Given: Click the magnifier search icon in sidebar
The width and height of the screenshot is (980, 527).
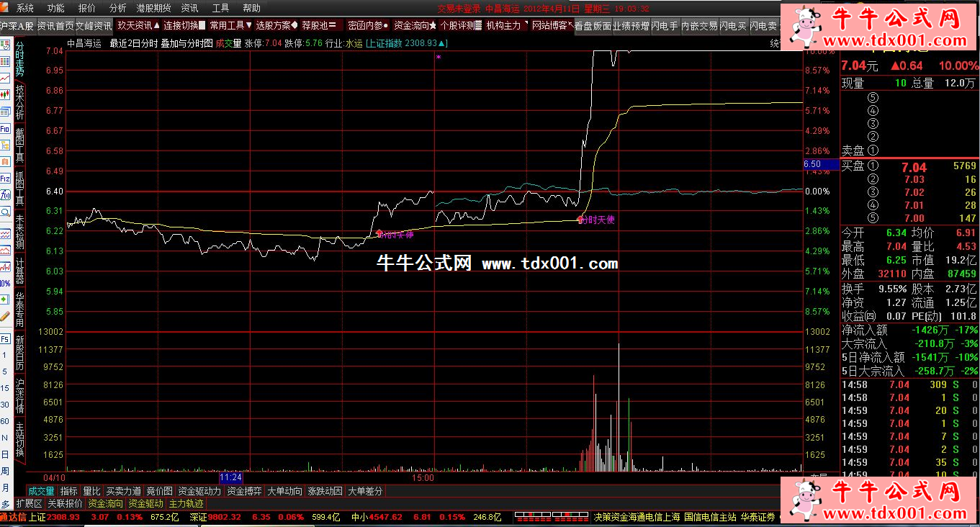Looking at the screenshot, I should click(x=5, y=212).
